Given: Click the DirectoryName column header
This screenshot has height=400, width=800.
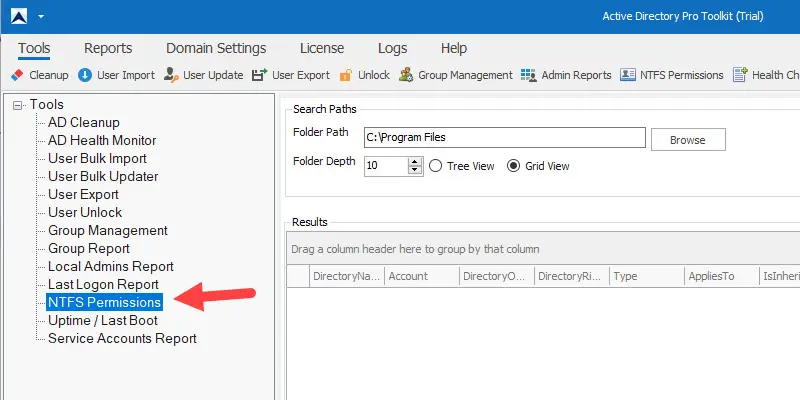Looking at the screenshot, I should point(347,277).
